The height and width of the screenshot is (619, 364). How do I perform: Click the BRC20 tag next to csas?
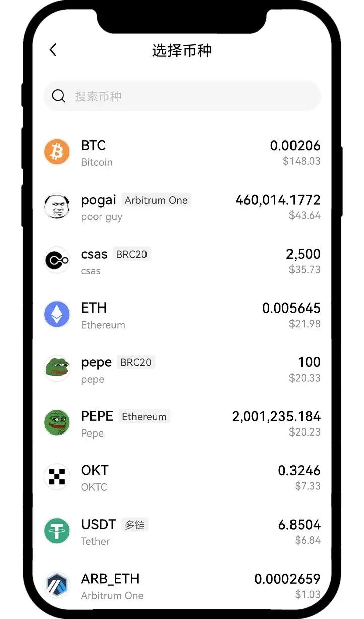pos(131,254)
